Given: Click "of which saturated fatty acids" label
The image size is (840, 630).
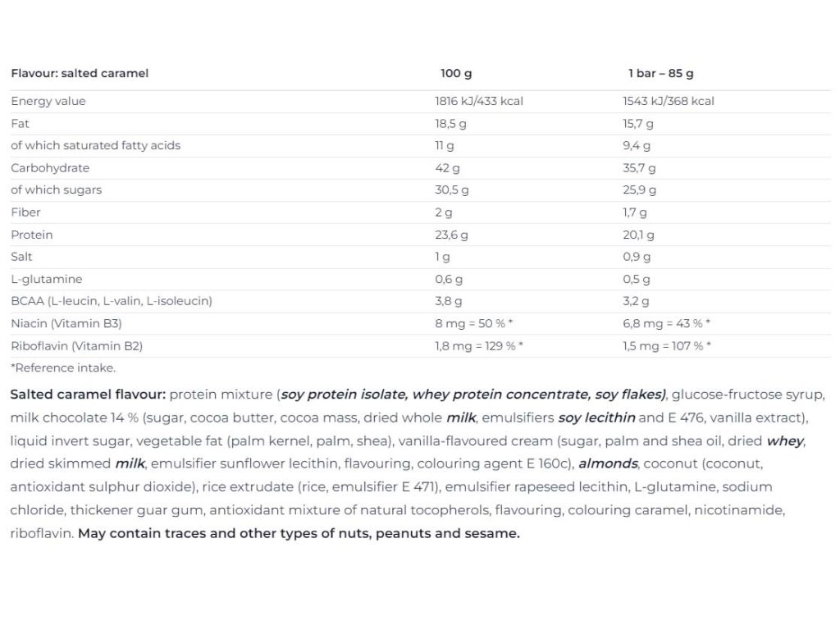Looking at the screenshot, I should pos(95,145).
